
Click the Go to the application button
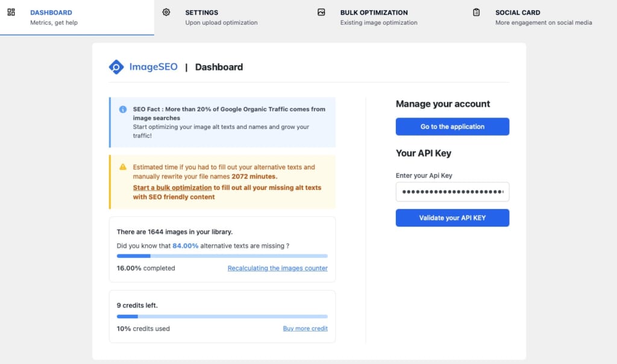pos(452,127)
